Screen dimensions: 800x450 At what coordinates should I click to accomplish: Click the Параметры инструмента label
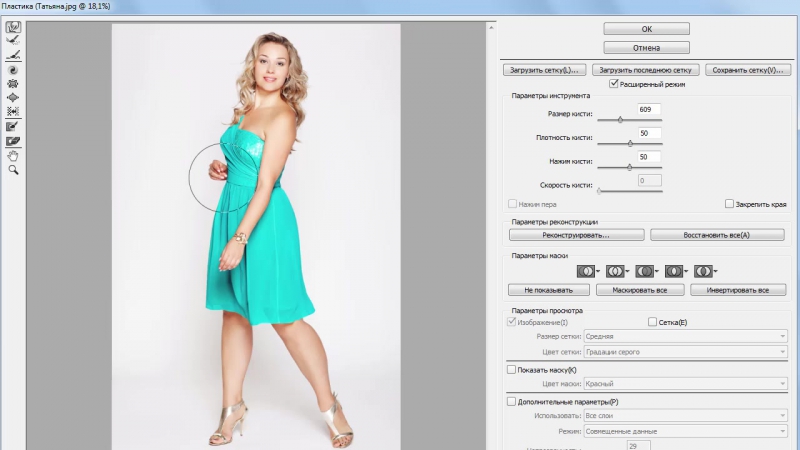pyautogui.click(x=551, y=95)
